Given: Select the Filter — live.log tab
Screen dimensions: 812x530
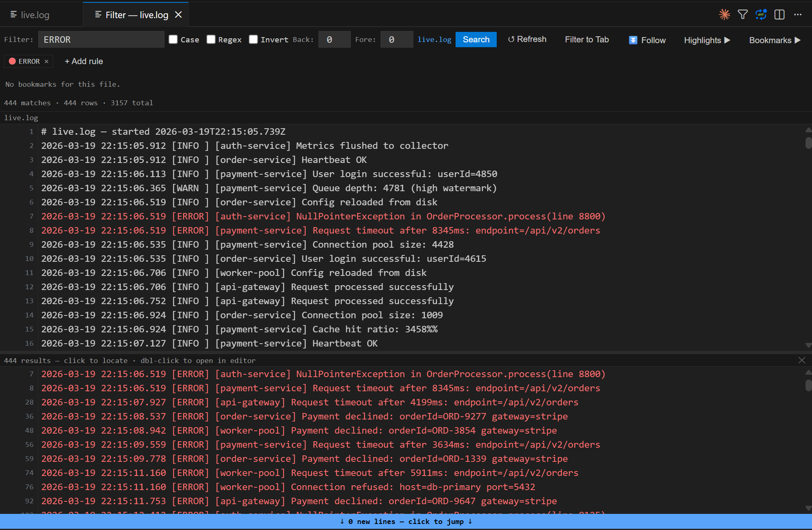Looking at the screenshot, I should [135, 15].
